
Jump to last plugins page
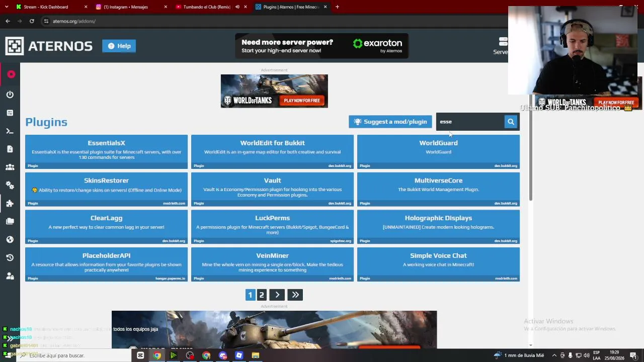[x=295, y=295]
